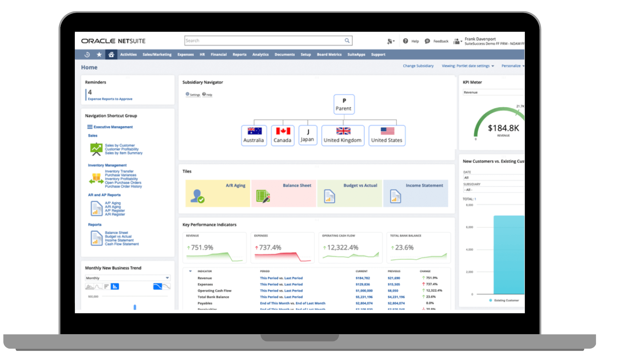
Task: Click the AR and AP Reports document icon
Action: (97, 208)
